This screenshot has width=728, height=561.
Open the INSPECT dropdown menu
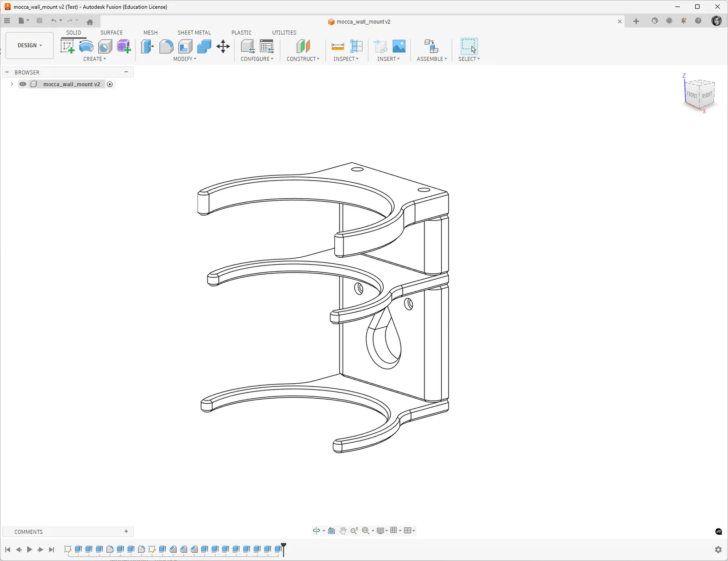pyautogui.click(x=346, y=59)
